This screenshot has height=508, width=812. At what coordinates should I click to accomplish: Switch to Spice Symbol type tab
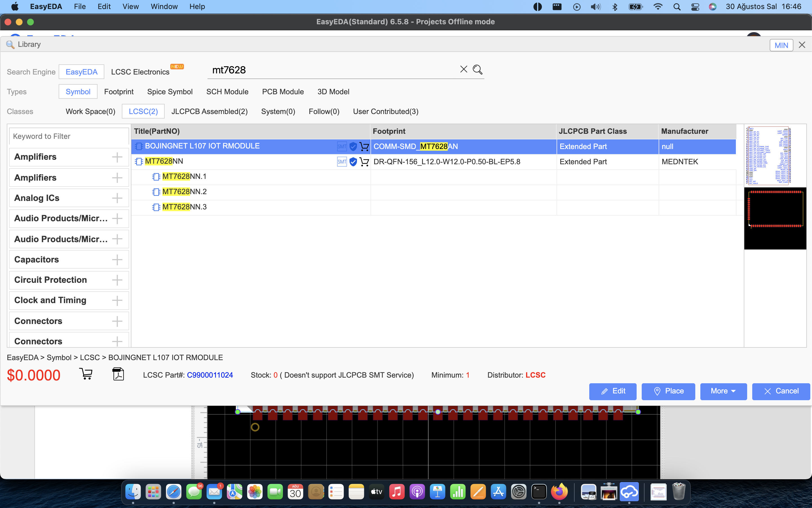click(x=170, y=92)
